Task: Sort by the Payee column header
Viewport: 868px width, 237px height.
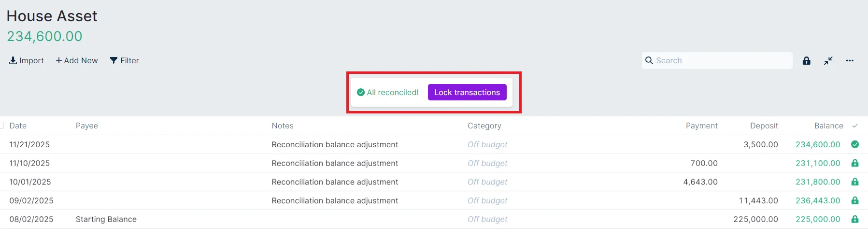Action: 87,126
